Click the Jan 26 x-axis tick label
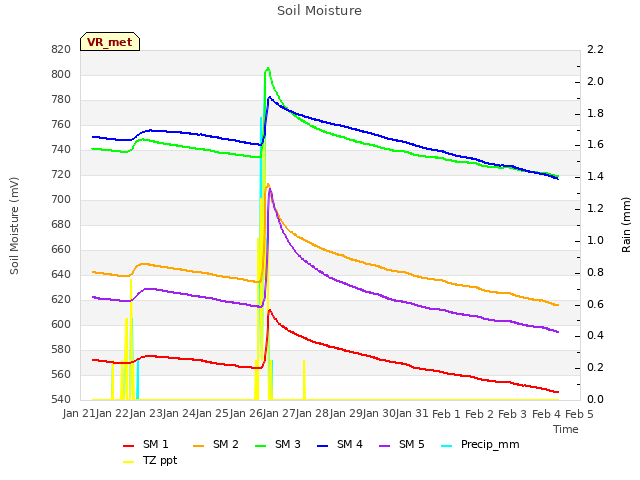This screenshot has width=640, height=480. (246, 414)
